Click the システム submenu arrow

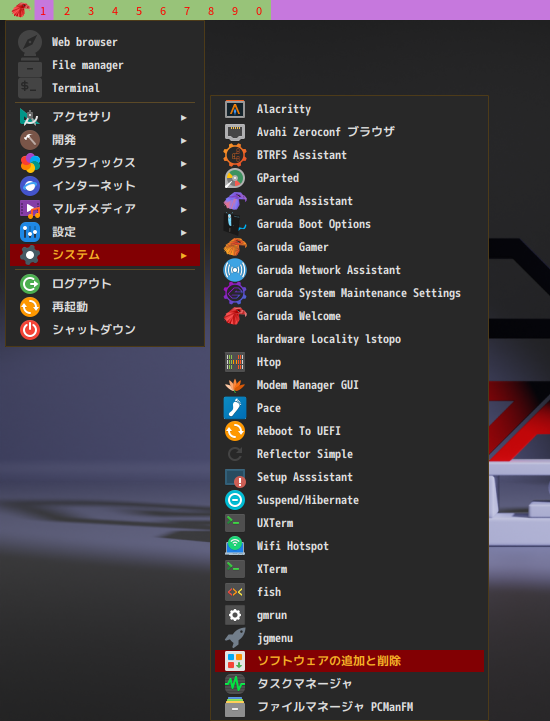coord(183,256)
